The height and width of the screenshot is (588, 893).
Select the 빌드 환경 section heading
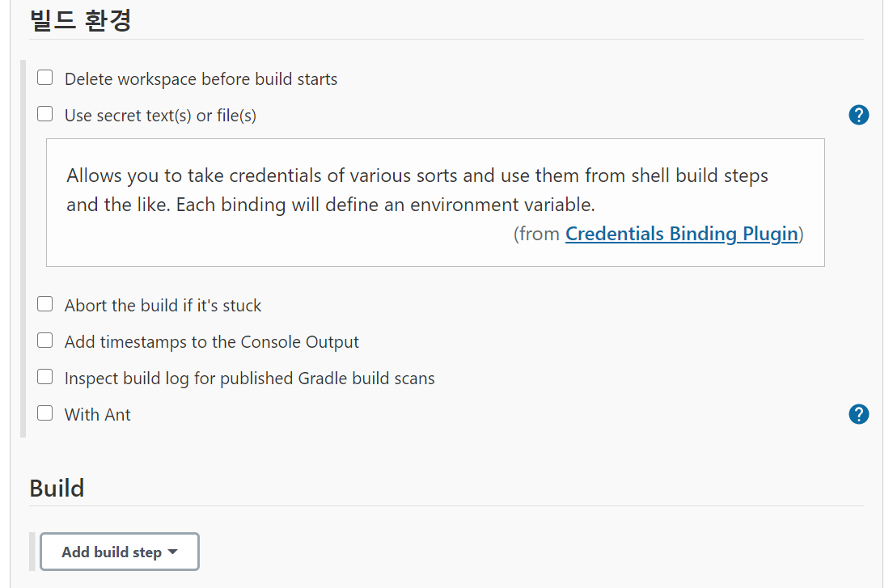[80, 20]
